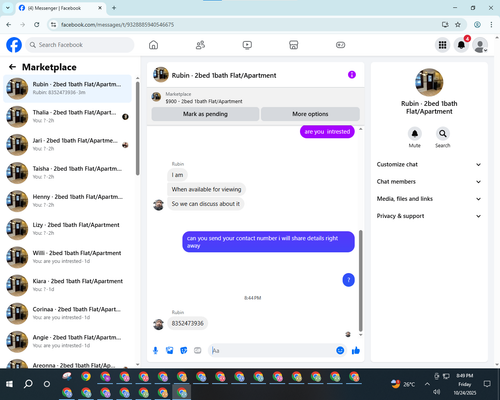Go back using Marketplace back arrow
The image size is (500, 400).
12,67
